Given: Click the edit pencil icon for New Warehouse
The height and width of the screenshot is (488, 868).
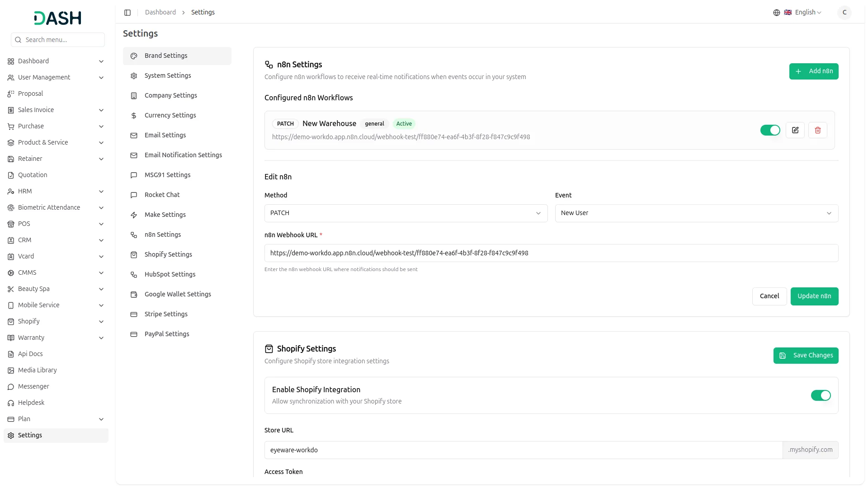Looking at the screenshot, I should click(795, 130).
